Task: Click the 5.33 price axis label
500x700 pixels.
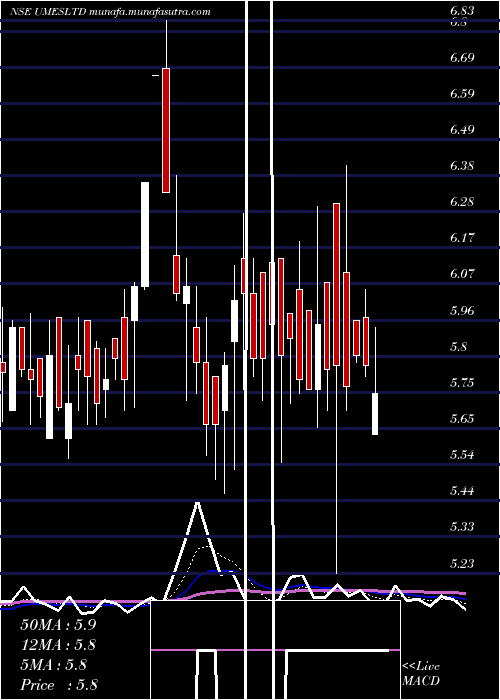Action: point(462,527)
